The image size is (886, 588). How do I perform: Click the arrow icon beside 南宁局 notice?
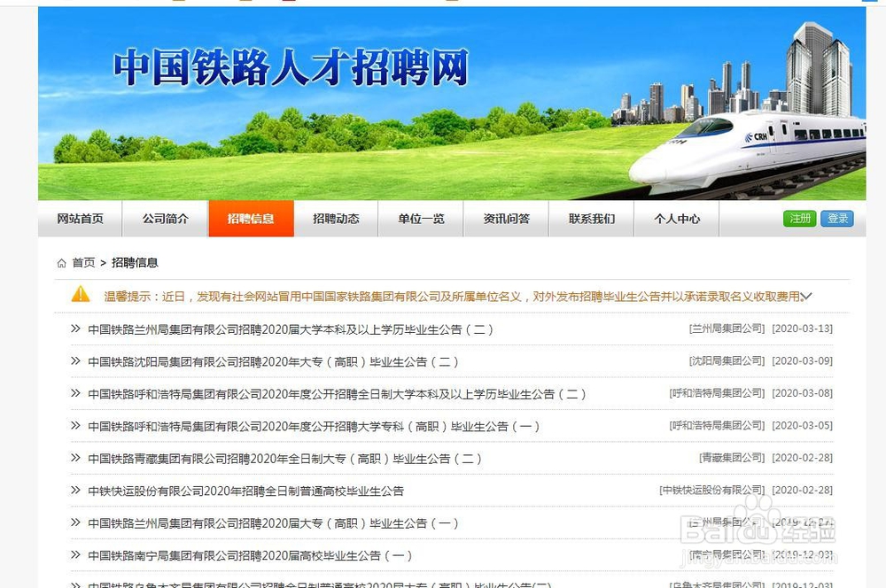coord(75,554)
